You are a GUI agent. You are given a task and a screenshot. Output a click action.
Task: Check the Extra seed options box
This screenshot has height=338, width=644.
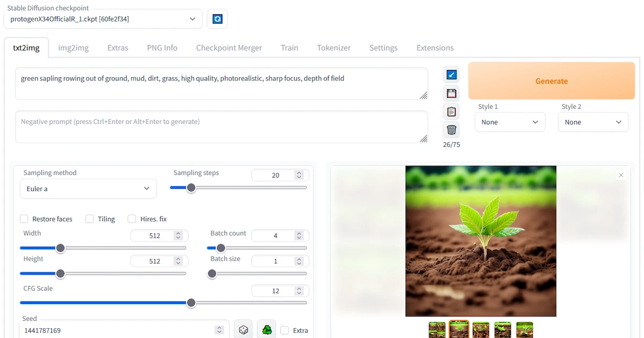(x=284, y=330)
